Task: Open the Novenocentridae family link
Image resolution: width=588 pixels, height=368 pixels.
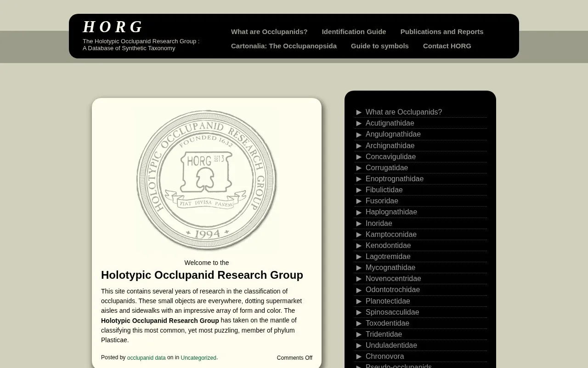Action: pyautogui.click(x=393, y=278)
